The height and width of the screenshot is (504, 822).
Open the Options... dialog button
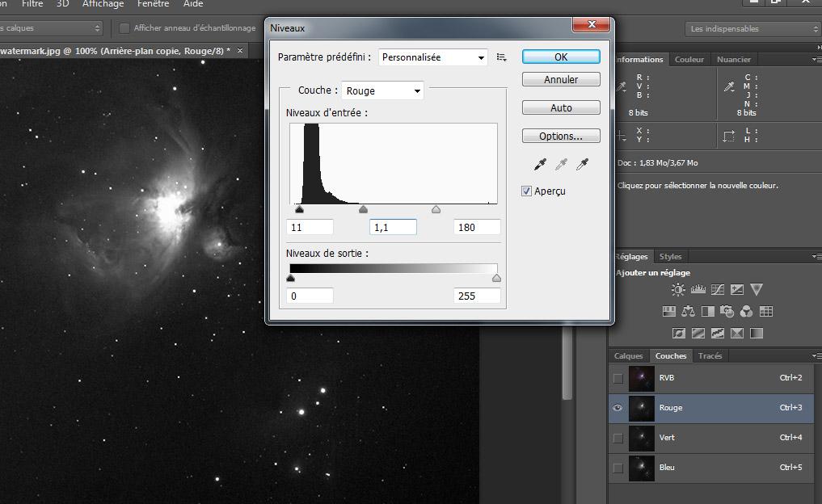[x=561, y=136]
